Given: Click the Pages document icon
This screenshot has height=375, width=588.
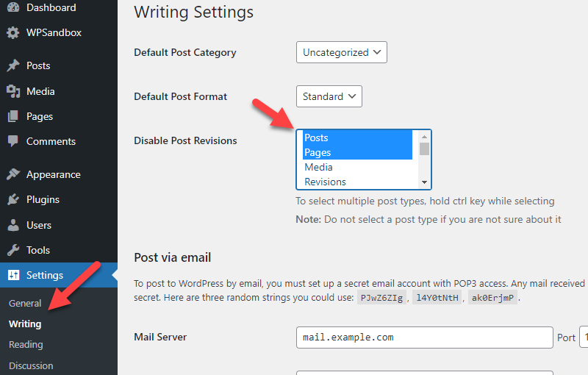Looking at the screenshot, I should pyautogui.click(x=13, y=116).
